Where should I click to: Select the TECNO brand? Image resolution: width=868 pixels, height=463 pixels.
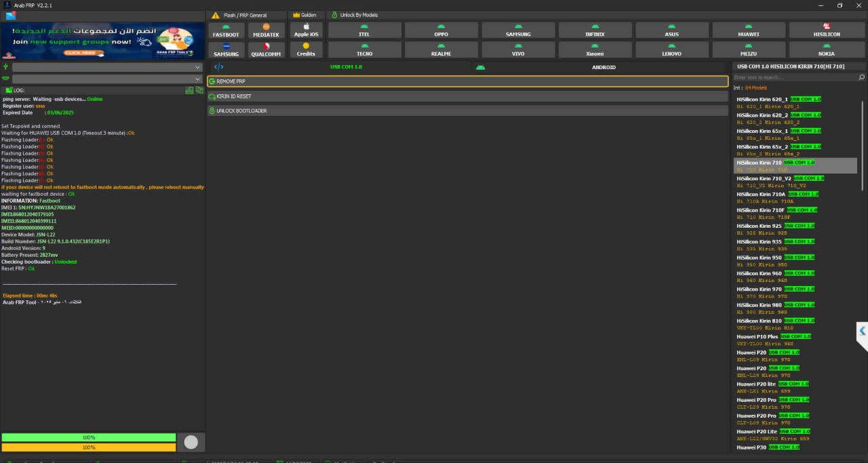[x=364, y=50]
